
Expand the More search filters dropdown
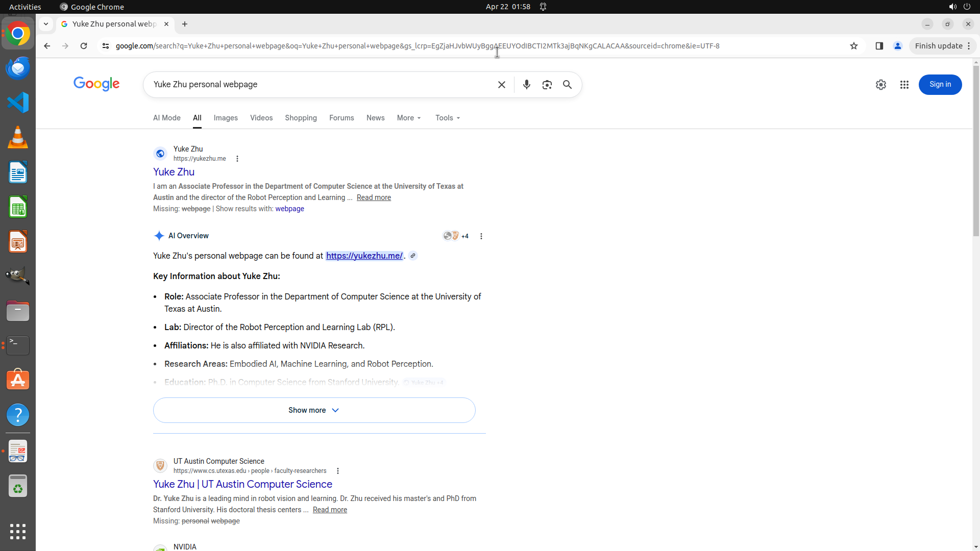(409, 118)
